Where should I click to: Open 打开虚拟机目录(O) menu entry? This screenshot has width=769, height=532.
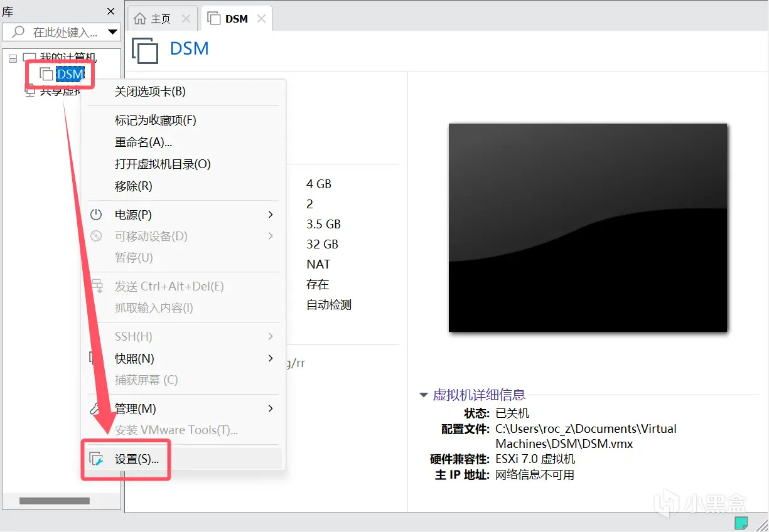(183, 164)
